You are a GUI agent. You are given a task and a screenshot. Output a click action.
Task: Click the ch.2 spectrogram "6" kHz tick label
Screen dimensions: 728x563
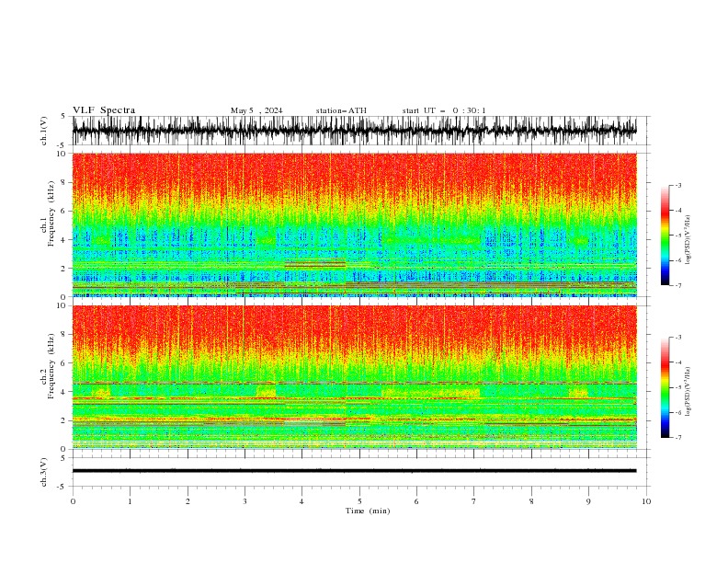[x=64, y=363]
